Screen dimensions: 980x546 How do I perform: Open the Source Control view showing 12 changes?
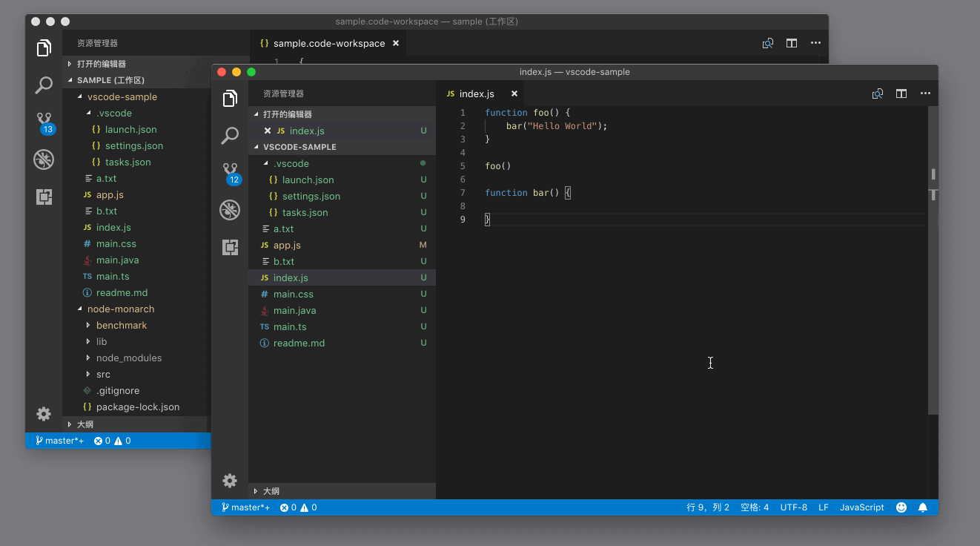point(230,171)
